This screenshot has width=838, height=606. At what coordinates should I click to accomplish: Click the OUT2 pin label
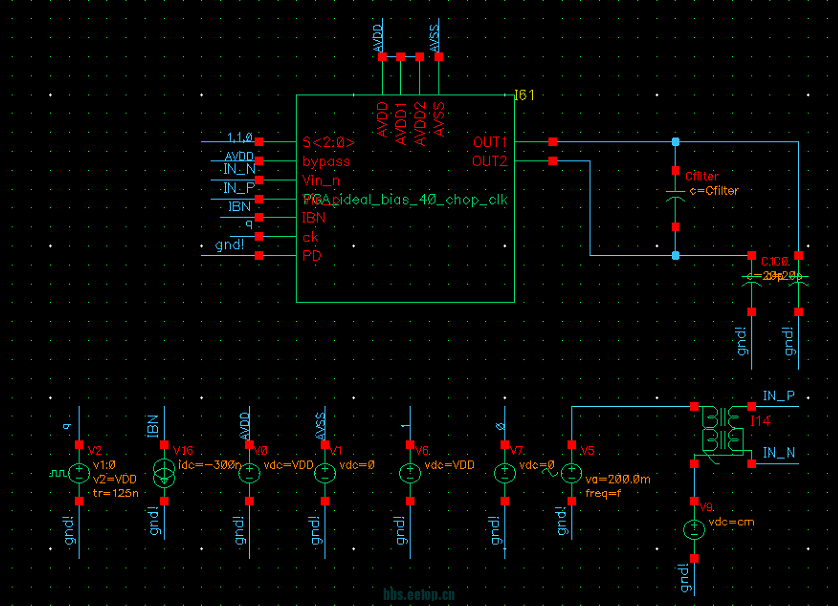490,161
